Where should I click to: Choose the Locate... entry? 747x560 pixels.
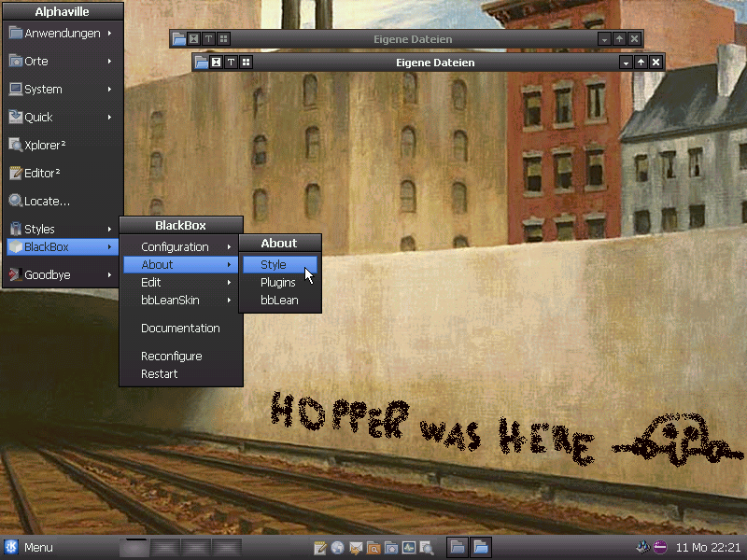pyautogui.click(x=63, y=202)
